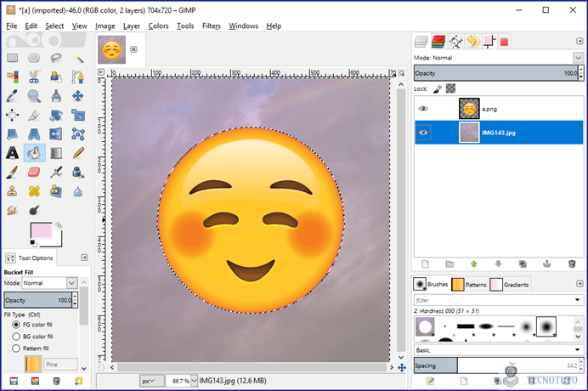Select the Free Select lasso tool

pyautogui.click(x=56, y=58)
